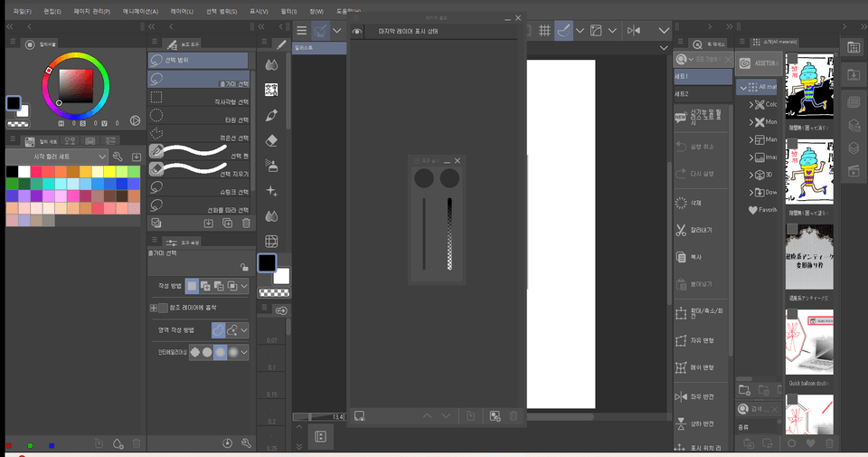This screenshot has height=457, width=868.
Task: Expand the 3D material folder
Action: pyautogui.click(x=751, y=175)
